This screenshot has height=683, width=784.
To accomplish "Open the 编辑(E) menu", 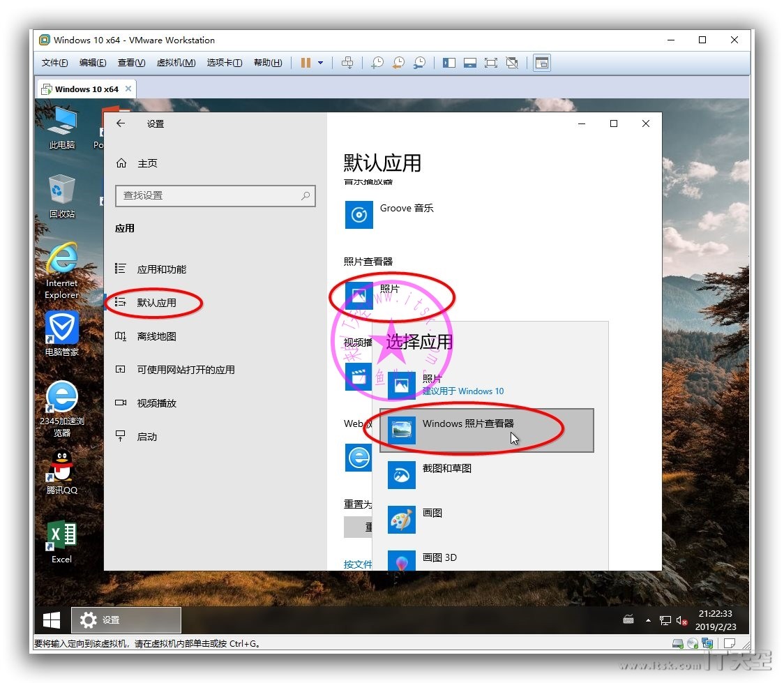I will (93, 63).
